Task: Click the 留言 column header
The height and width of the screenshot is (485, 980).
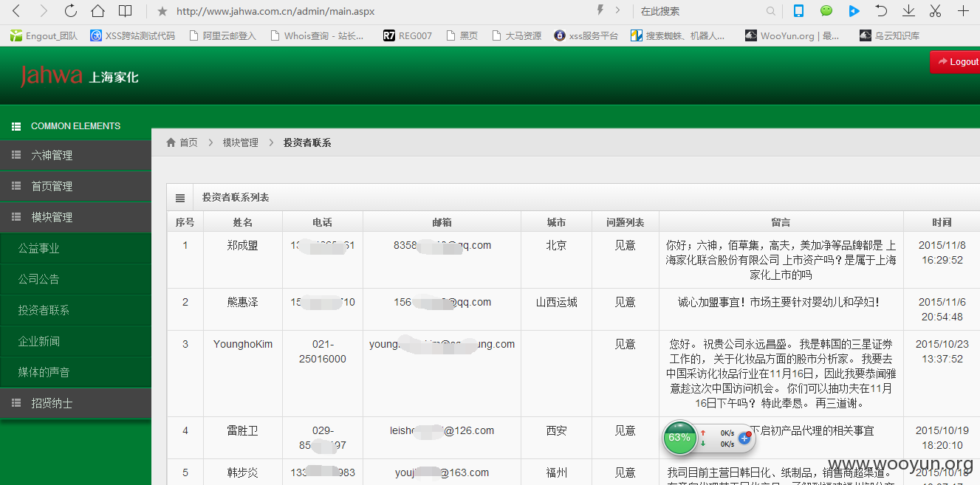Action: click(x=781, y=222)
